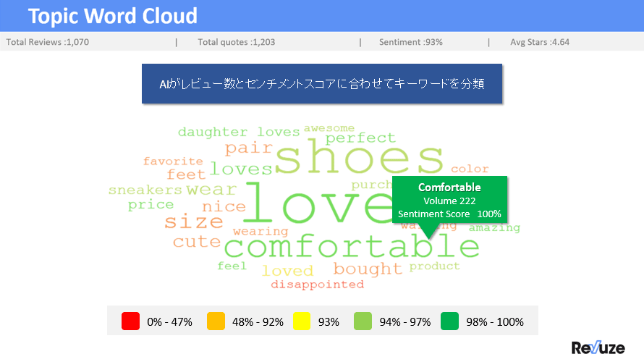Select the word 'shoes' in the cloud
The width and height of the screenshot is (644, 362).
pyautogui.click(x=360, y=157)
